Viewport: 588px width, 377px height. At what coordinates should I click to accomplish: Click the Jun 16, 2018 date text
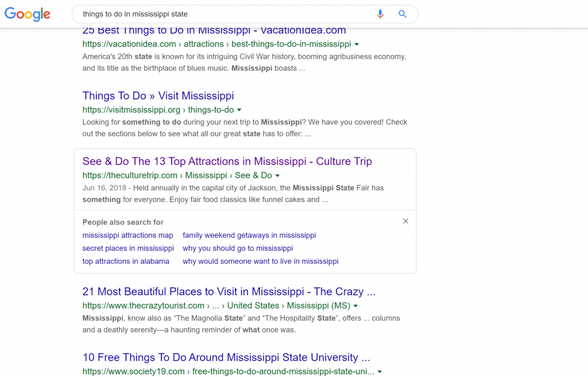click(105, 188)
